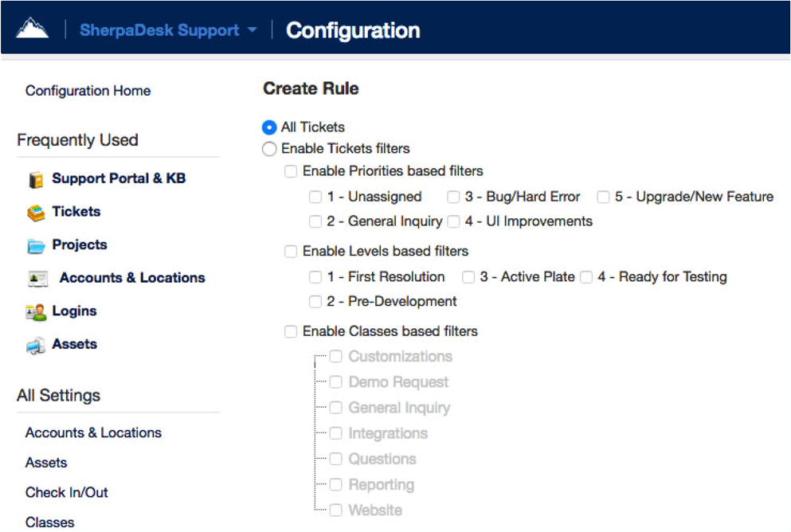Select the Integrations class tree item

(x=388, y=433)
